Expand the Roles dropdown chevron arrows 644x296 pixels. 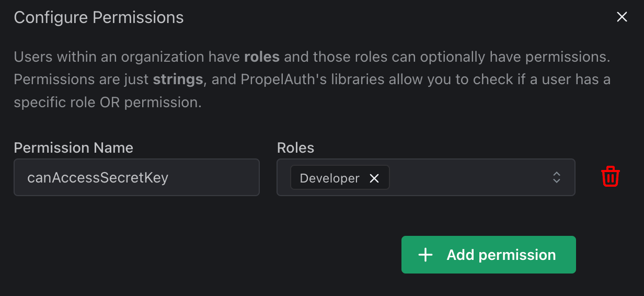[557, 177]
